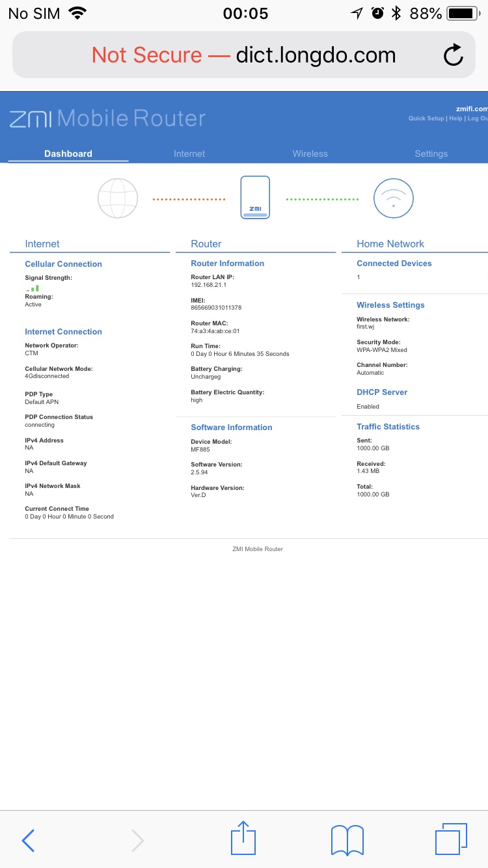Click the Channel Number Automatic value

(370, 373)
